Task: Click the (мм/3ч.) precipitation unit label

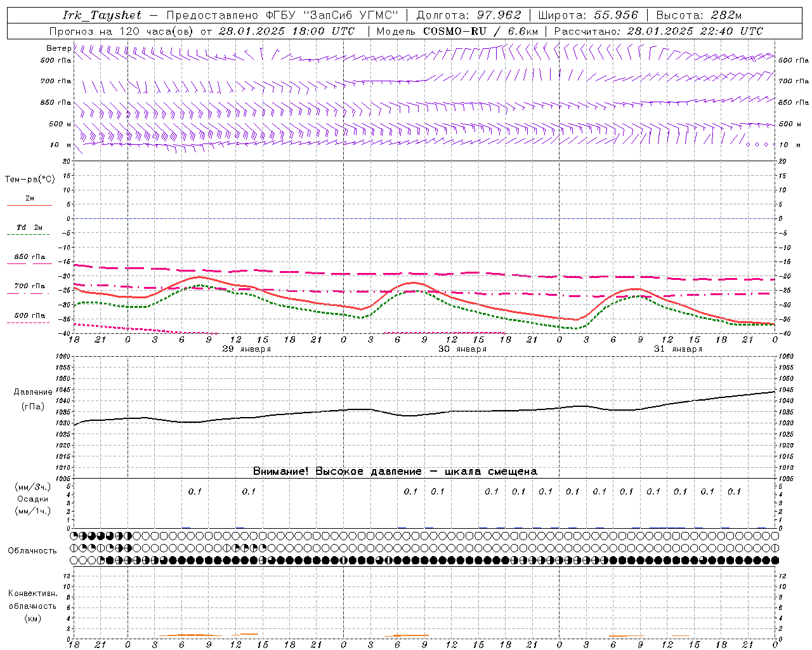Action: 33,487
